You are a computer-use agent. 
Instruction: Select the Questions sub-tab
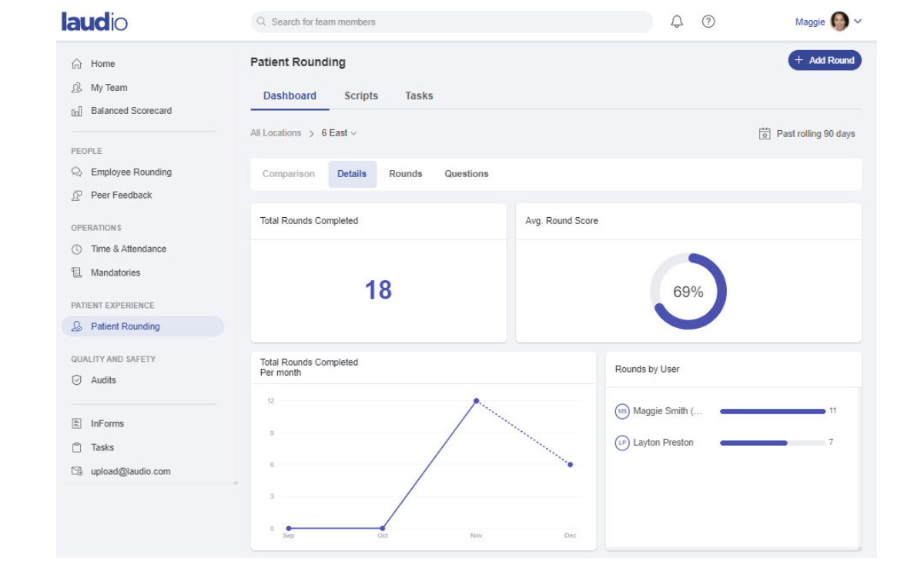(466, 174)
